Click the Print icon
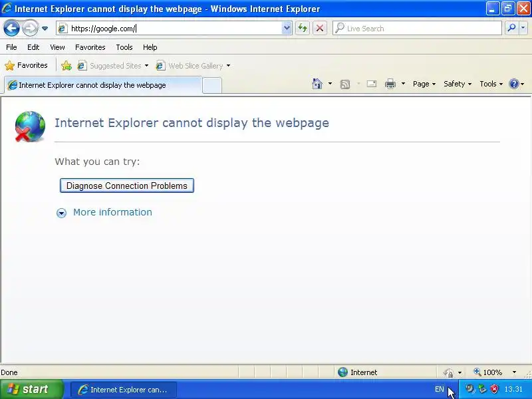 390,84
